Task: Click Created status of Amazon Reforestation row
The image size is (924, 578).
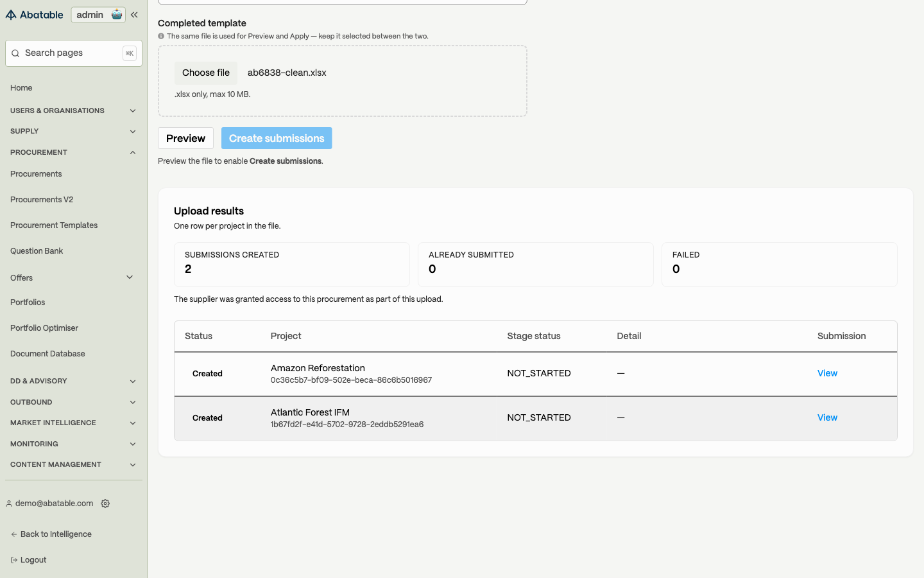Action: 207,373
